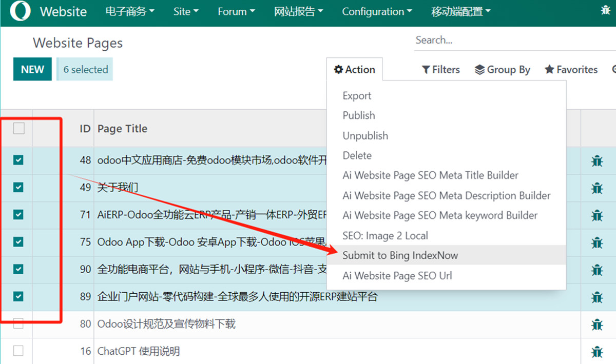The width and height of the screenshot is (616, 364).
Task: Sort by the Page Title column header
Action: click(122, 129)
